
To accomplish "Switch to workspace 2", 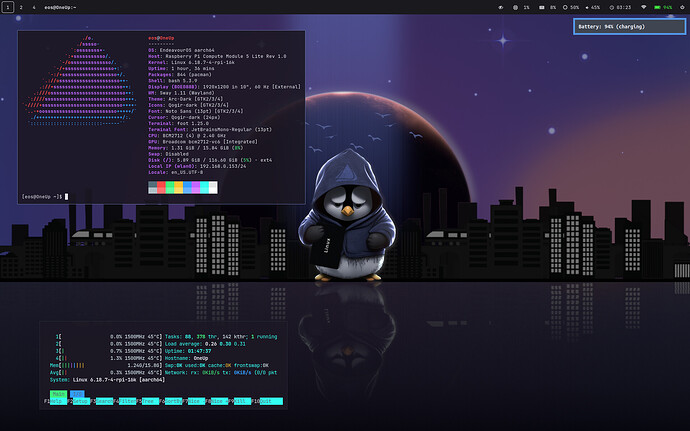I will (20, 7).
